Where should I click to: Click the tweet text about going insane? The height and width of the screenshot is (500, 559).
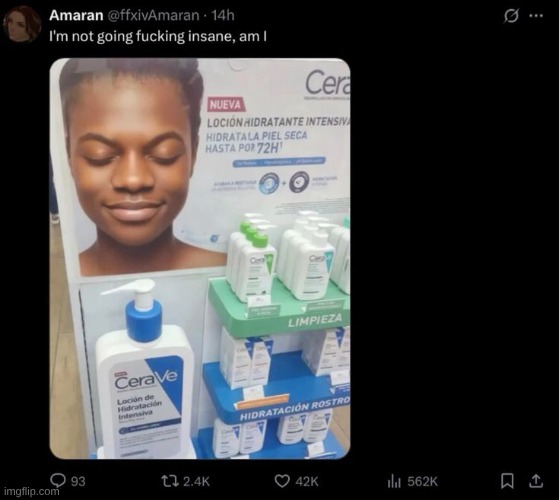pyautogui.click(x=158, y=36)
